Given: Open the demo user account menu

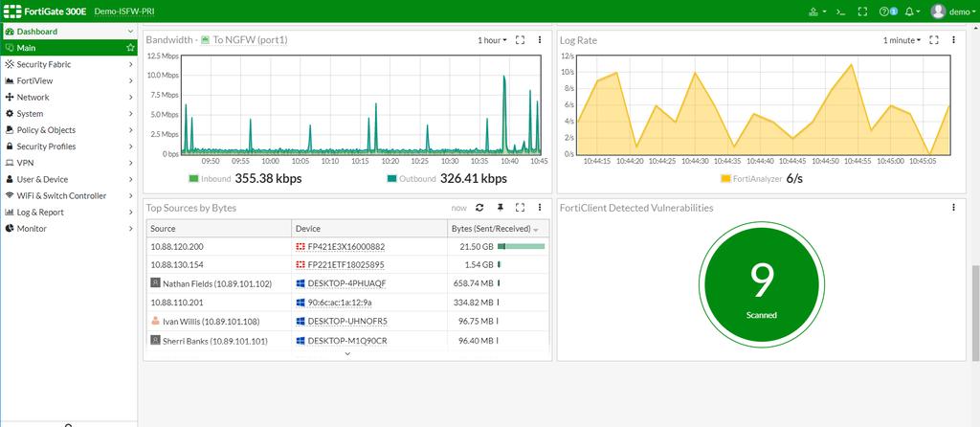Looking at the screenshot, I should [954, 11].
